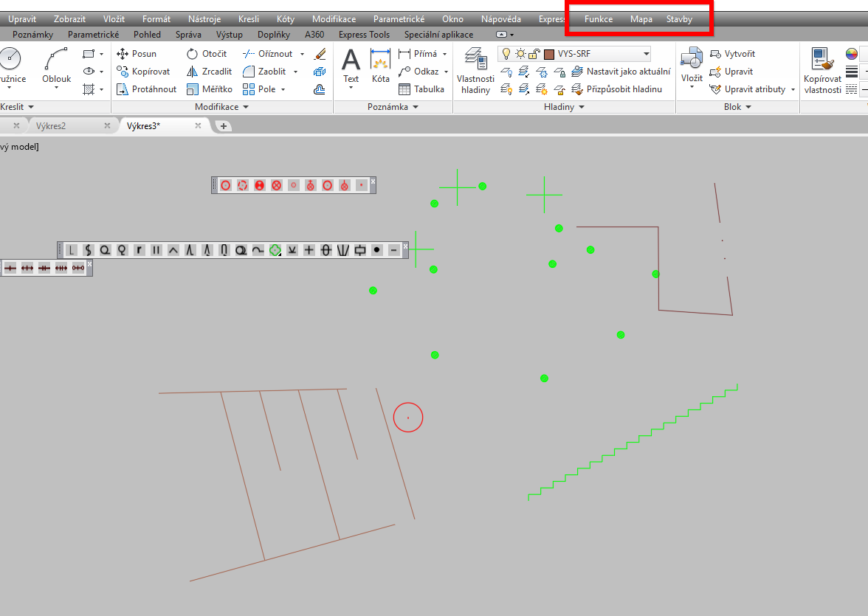Choose the Měřítko scale tool

coord(209,89)
